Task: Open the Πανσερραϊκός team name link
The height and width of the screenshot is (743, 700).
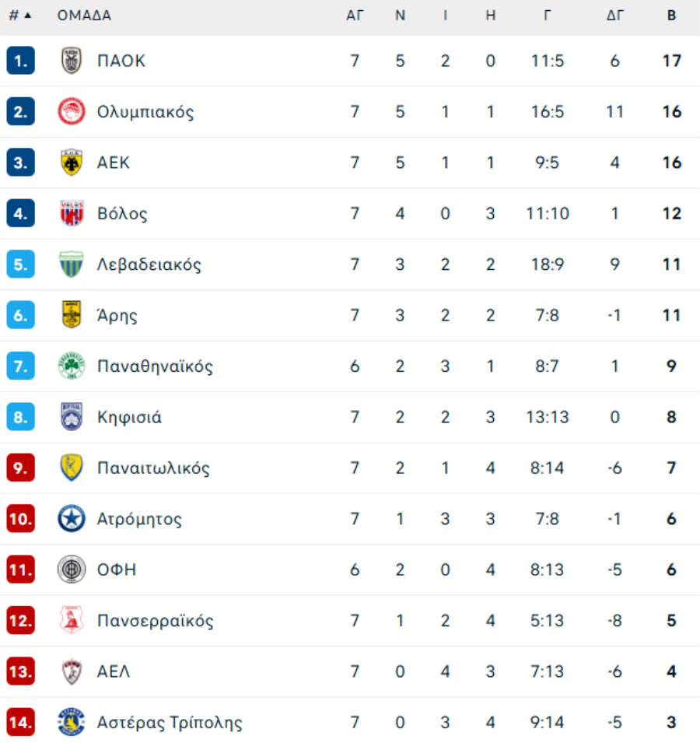Action: pos(155,621)
